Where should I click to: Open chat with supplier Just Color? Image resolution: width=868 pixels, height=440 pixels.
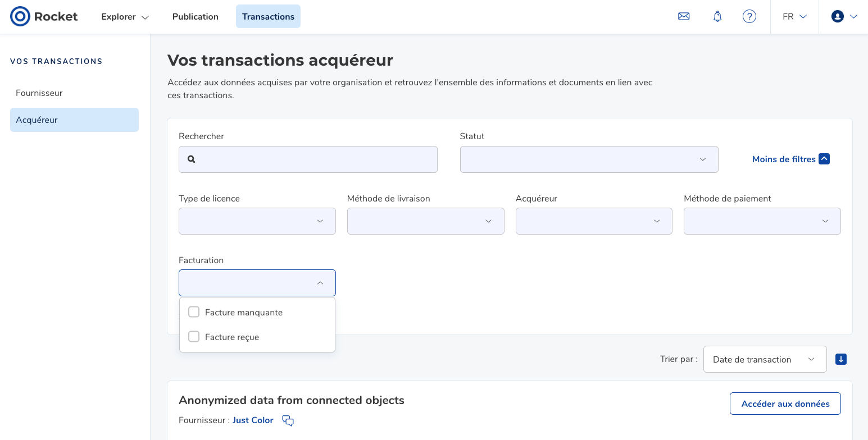coord(288,420)
